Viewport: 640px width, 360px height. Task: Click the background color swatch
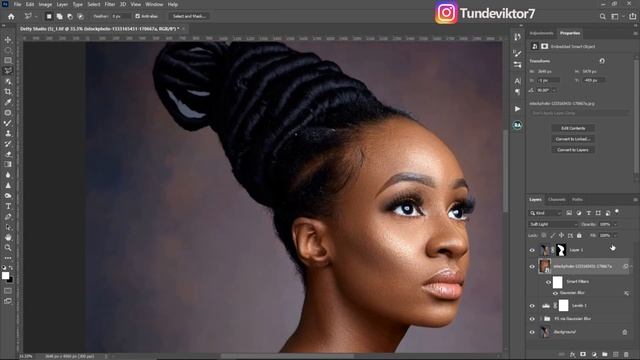click(10, 280)
